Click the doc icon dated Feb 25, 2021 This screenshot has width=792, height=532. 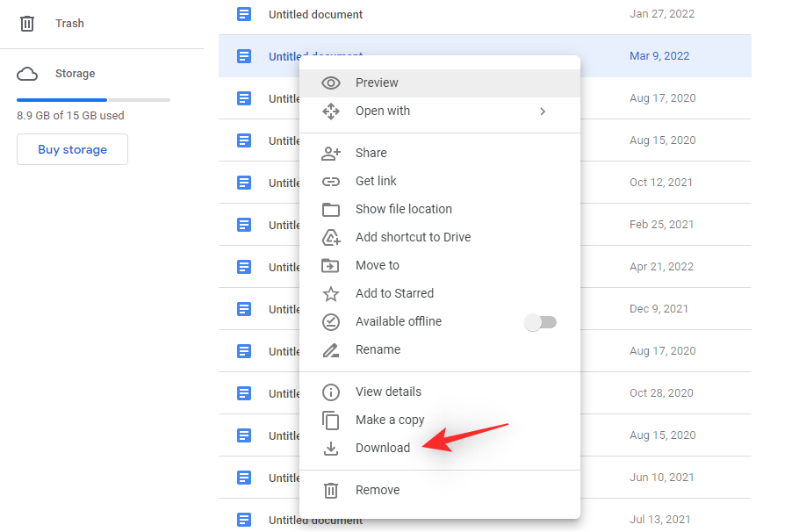(x=244, y=225)
